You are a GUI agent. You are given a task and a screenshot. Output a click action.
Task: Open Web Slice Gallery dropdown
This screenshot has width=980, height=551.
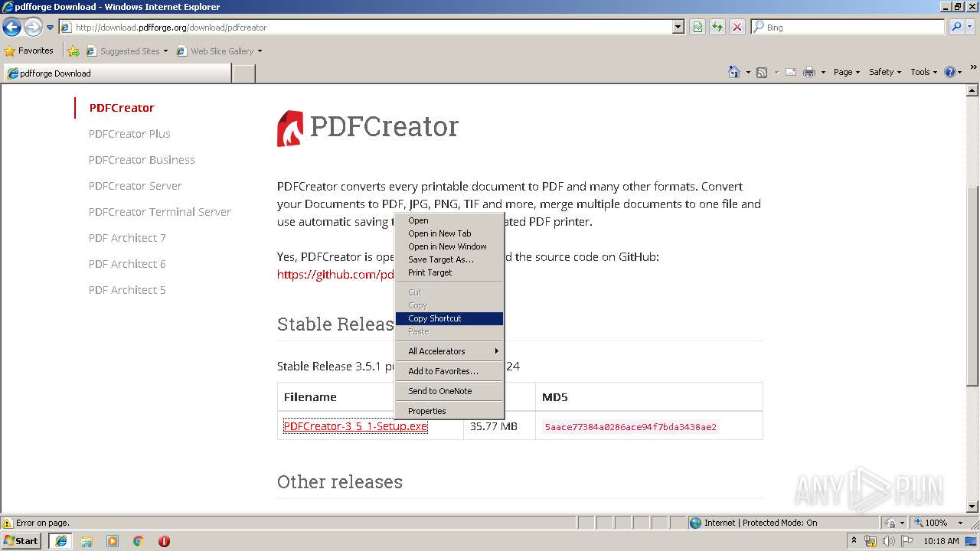219,51
